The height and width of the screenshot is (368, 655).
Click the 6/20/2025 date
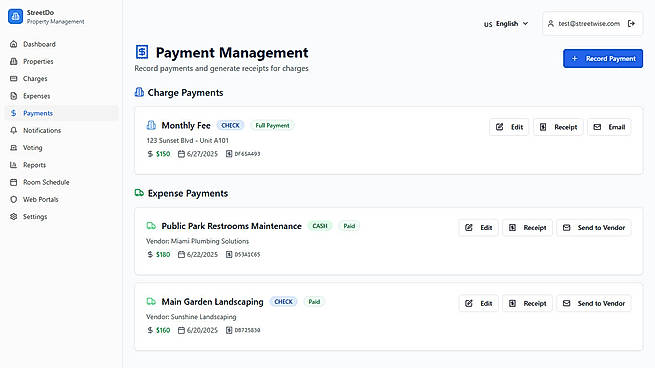(x=202, y=330)
